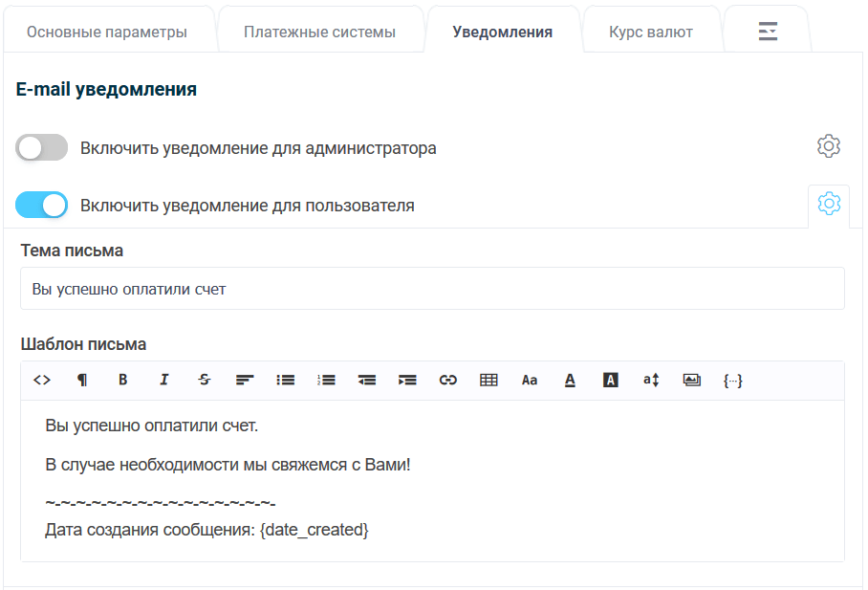The image size is (868, 590).
Task: Open settings for administrator notifications
Action: pyautogui.click(x=829, y=145)
